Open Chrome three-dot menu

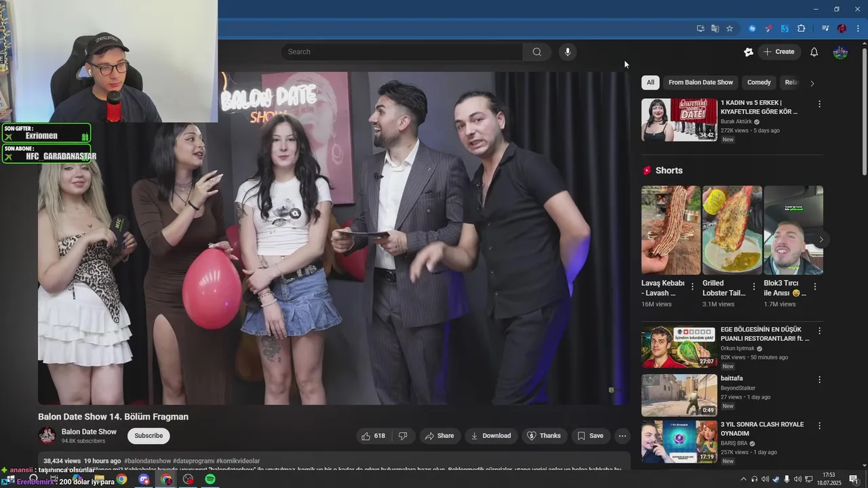click(x=858, y=28)
